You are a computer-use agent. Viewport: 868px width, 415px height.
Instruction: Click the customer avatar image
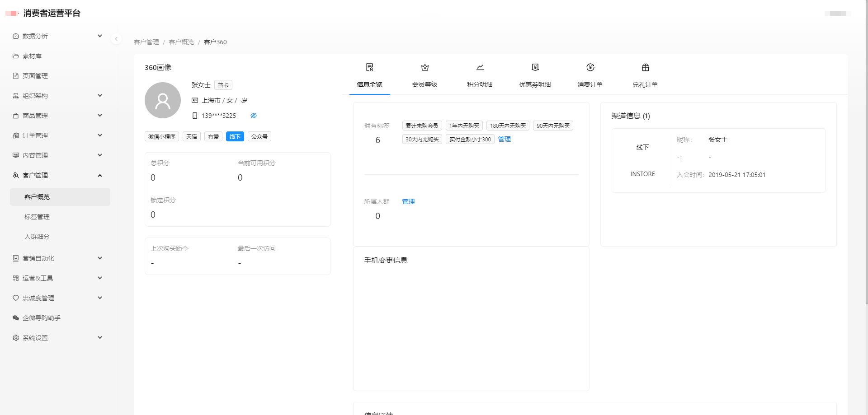click(x=163, y=100)
